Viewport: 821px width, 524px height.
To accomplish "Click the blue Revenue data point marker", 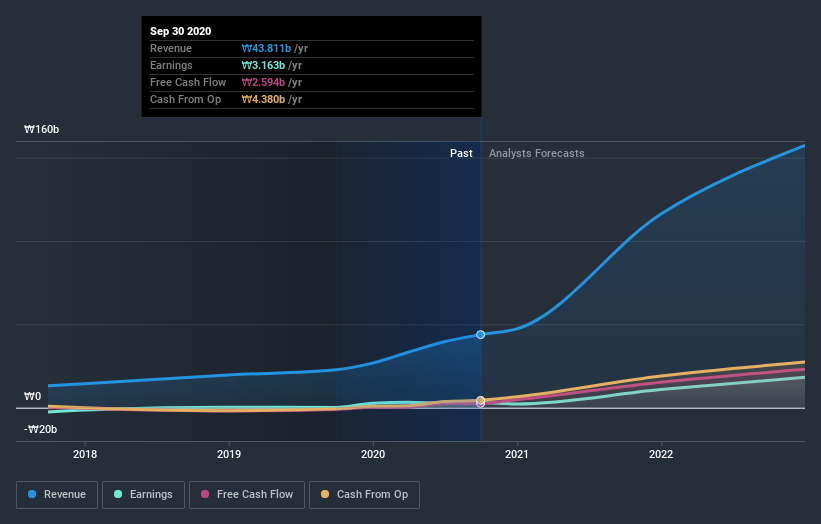I will (480, 335).
